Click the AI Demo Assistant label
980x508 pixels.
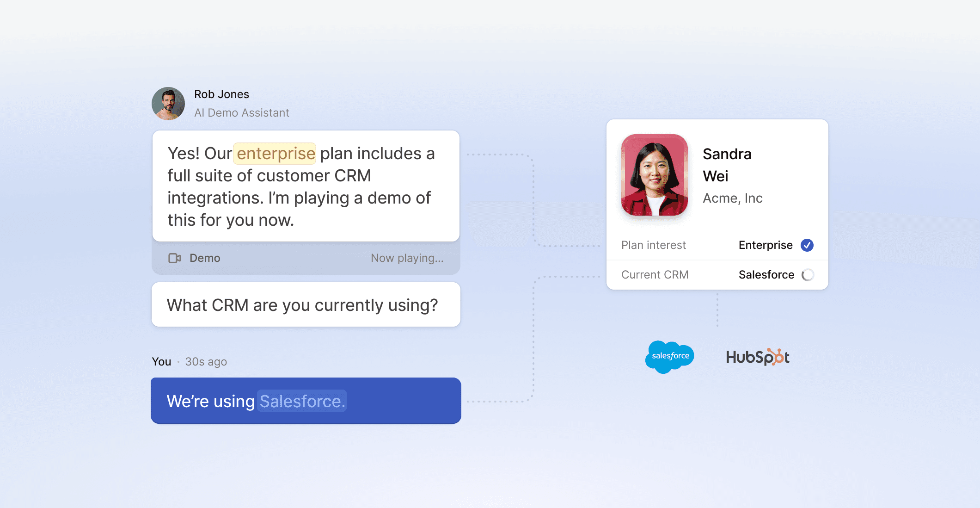(x=241, y=112)
